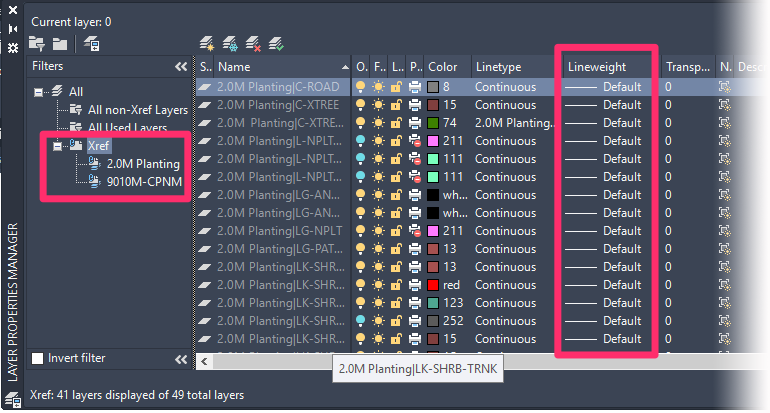Click horizontal scrollbar left arrow
The image size is (770, 413).
204,362
